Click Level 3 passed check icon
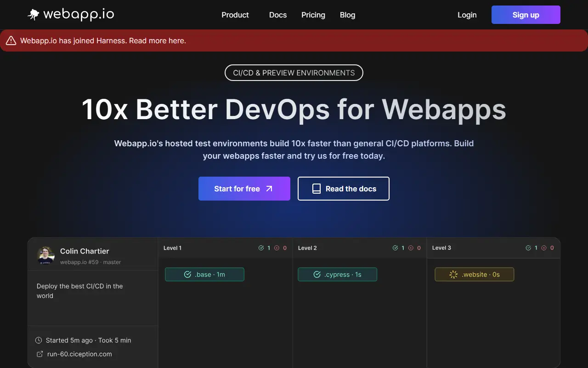Image resolution: width=588 pixels, height=368 pixels. [528, 248]
